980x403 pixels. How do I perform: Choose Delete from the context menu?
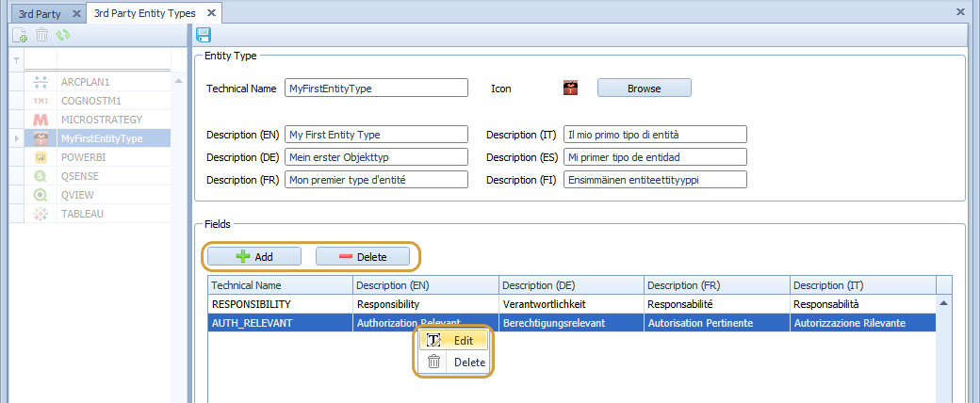[468, 362]
